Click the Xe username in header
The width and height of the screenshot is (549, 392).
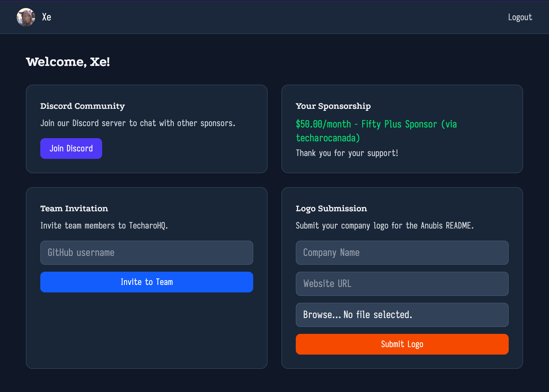click(x=47, y=17)
